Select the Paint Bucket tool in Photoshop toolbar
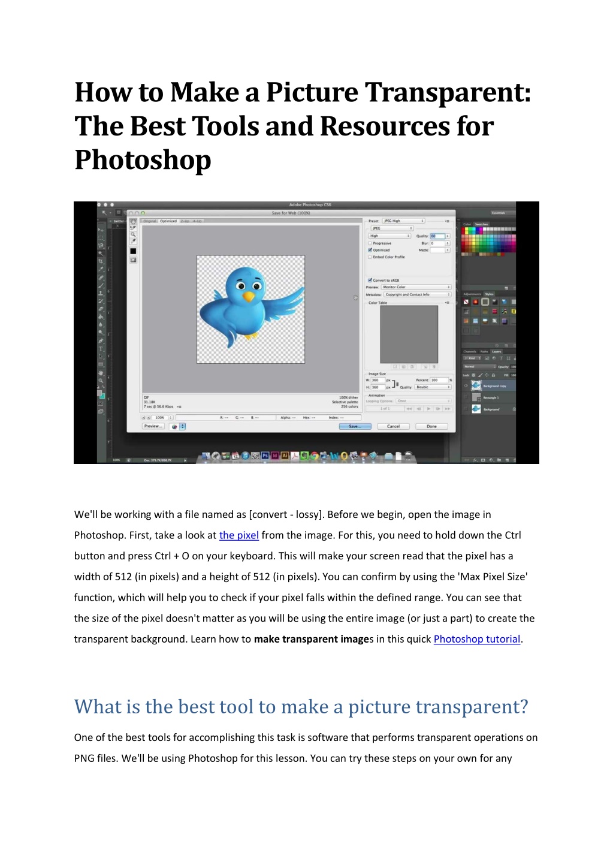Viewport: 613px width, 868px height. (x=101, y=317)
